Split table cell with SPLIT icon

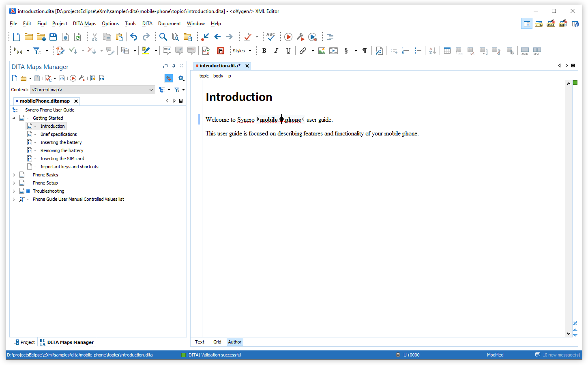point(537,51)
